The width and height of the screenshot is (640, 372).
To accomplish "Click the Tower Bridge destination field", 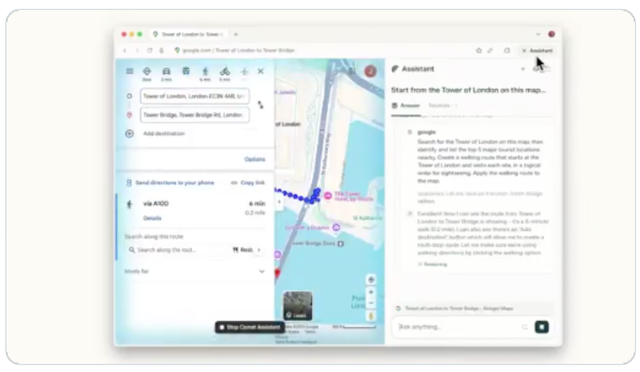I will click(195, 115).
